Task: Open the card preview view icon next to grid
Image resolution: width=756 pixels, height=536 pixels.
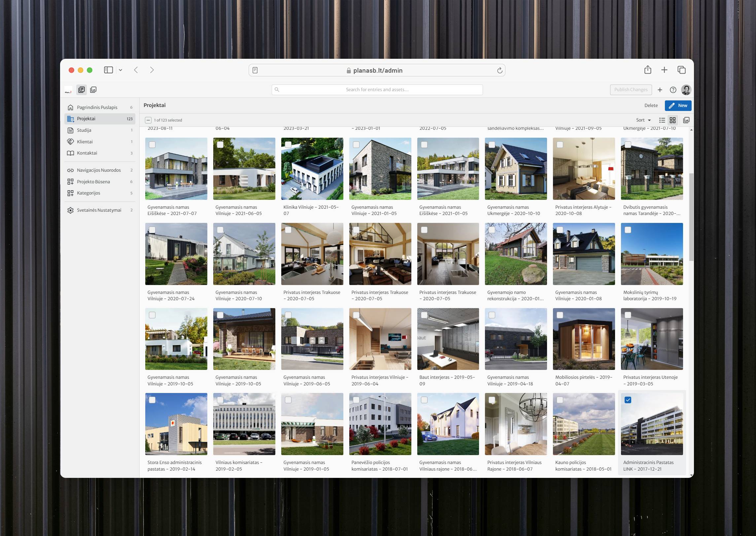Action: (x=686, y=120)
